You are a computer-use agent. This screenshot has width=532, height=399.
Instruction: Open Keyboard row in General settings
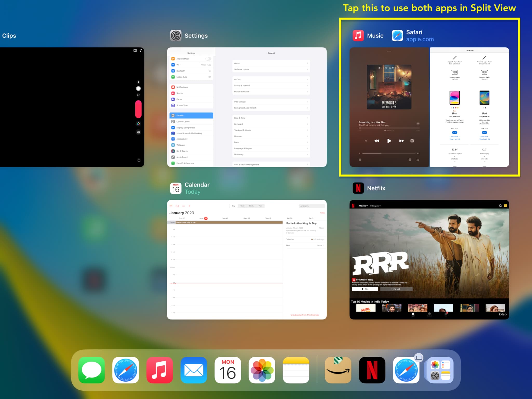tap(271, 124)
